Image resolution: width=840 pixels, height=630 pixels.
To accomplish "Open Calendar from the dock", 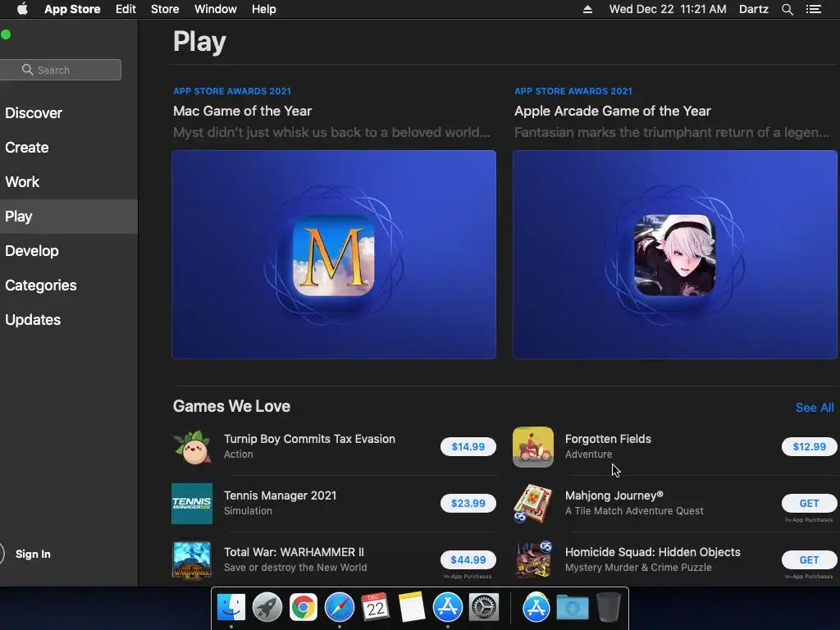I will click(x=375, y=608).
